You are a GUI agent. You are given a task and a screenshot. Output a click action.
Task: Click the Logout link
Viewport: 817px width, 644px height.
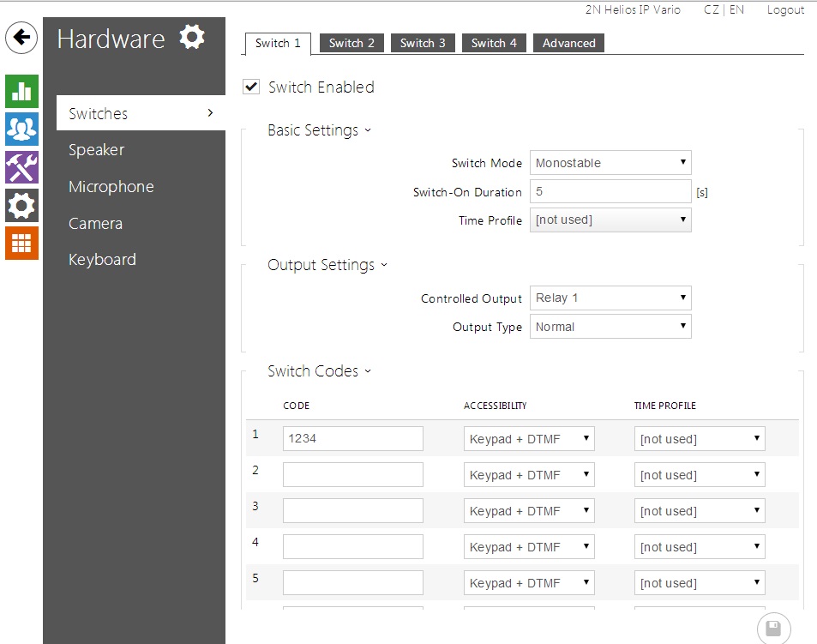(x=785, y=10)
